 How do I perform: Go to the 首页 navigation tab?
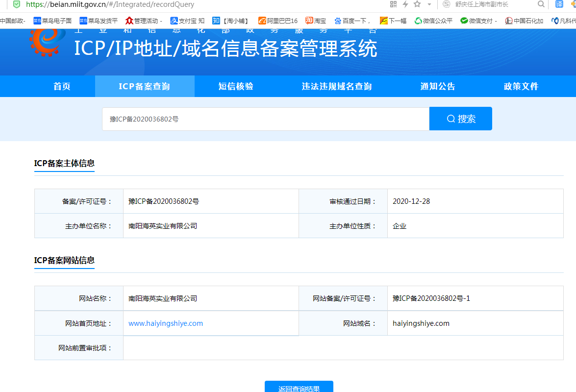point(62,86)
